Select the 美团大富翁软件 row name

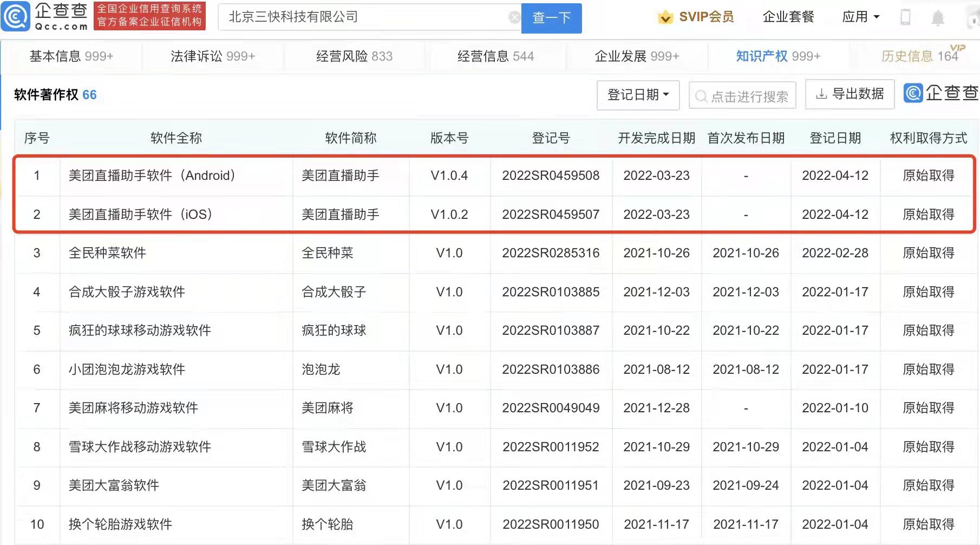114,485
